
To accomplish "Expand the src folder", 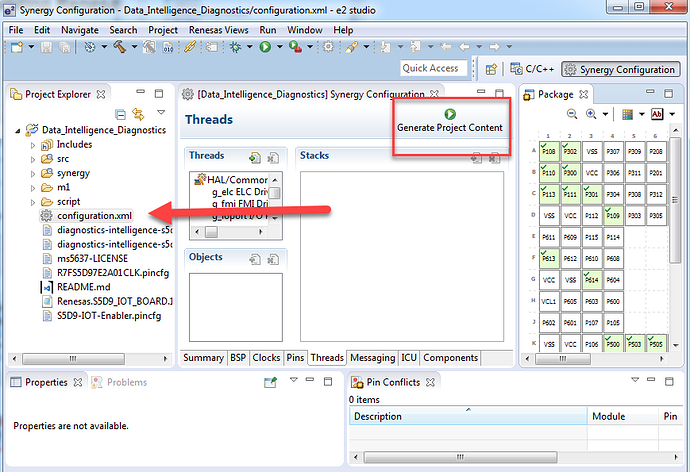I will [33, 159].
